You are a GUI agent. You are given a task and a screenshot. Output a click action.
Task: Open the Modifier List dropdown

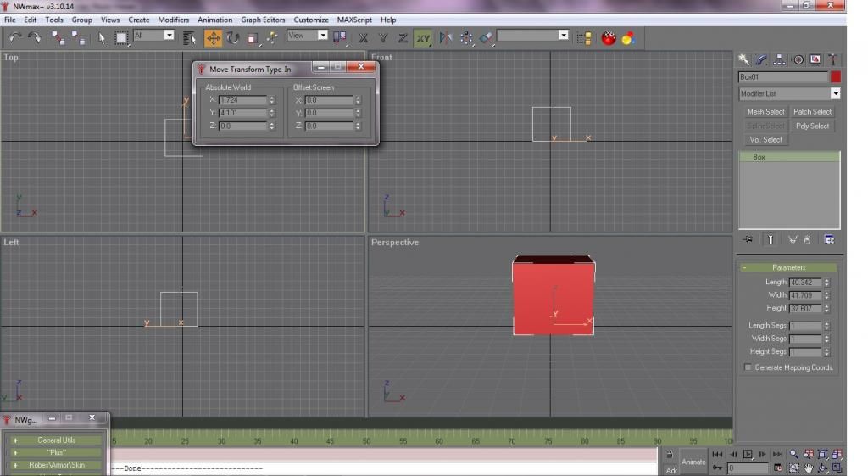click(835, 94)
